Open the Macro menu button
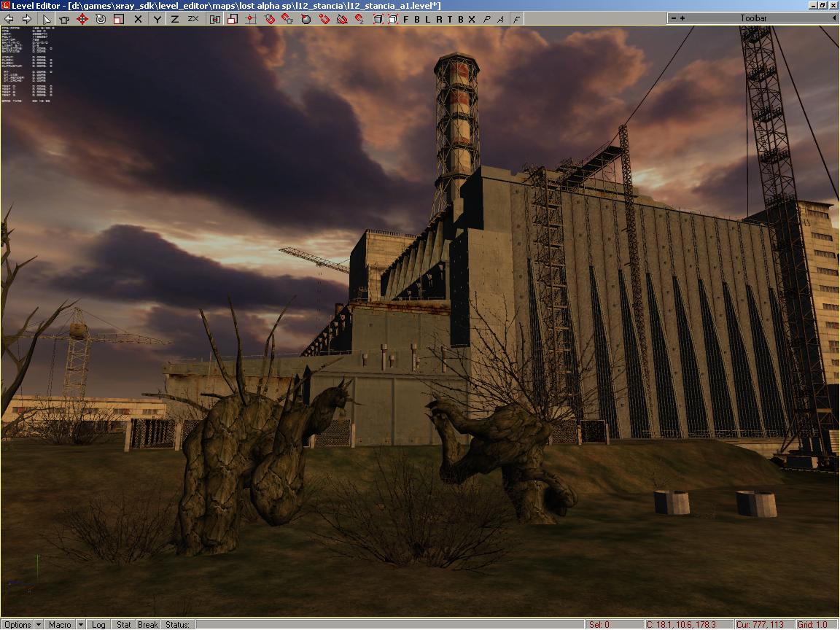 click(60, 625)
